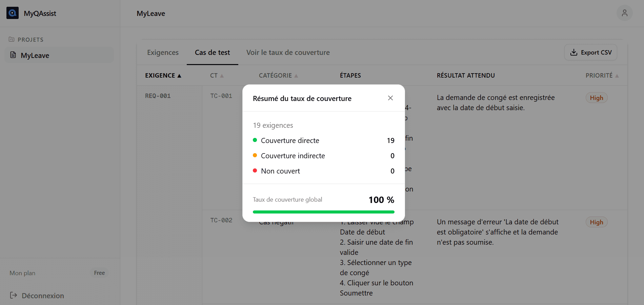644x305 pixels.
Task: Sort by the Catégorie column arrow
Action: point(296,76)
